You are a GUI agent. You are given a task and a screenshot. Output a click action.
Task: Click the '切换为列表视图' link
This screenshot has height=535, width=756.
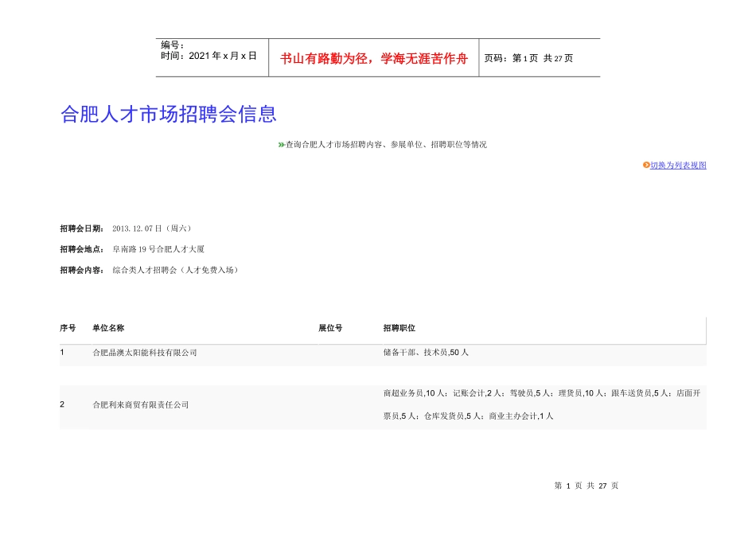point(678,165)
